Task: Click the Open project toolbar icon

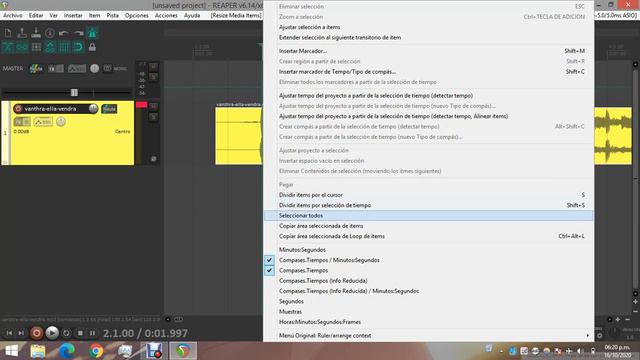Action: 22,33
